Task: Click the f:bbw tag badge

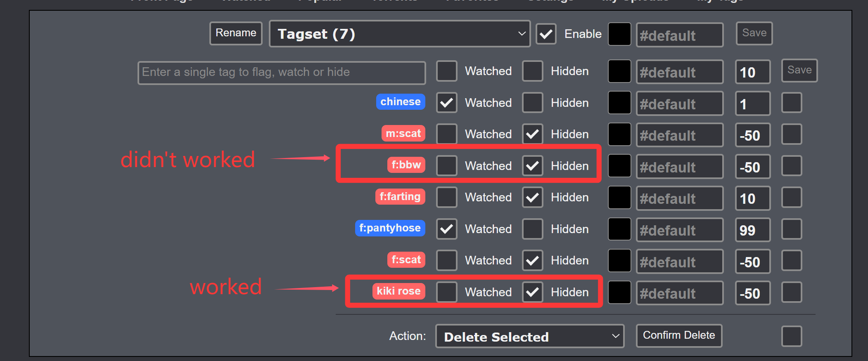Action: [406, 165]
